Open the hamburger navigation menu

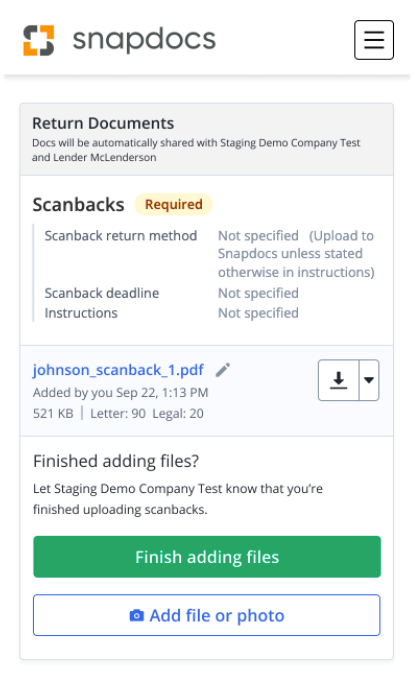(374, 40)
